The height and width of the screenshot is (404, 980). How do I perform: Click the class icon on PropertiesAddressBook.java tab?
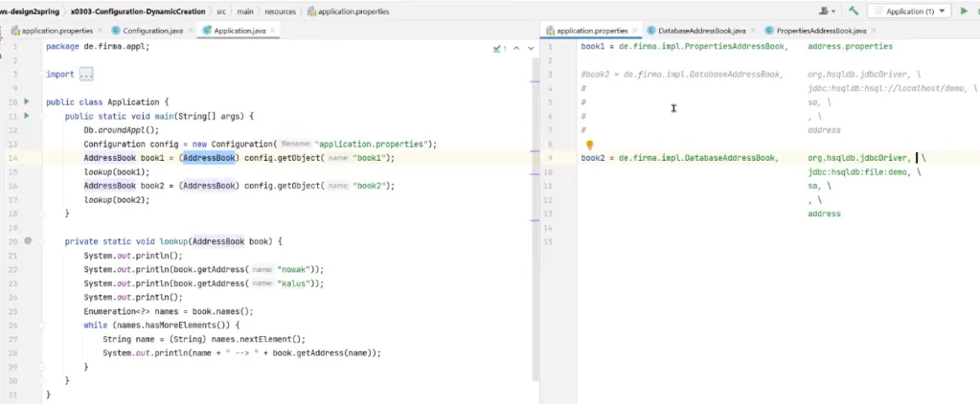(x=769, y=30)
